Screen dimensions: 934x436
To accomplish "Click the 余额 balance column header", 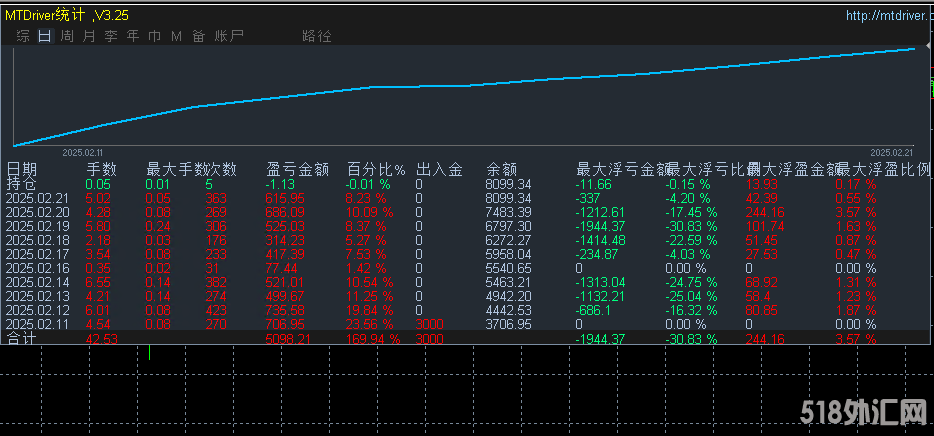I will point(501,169).
